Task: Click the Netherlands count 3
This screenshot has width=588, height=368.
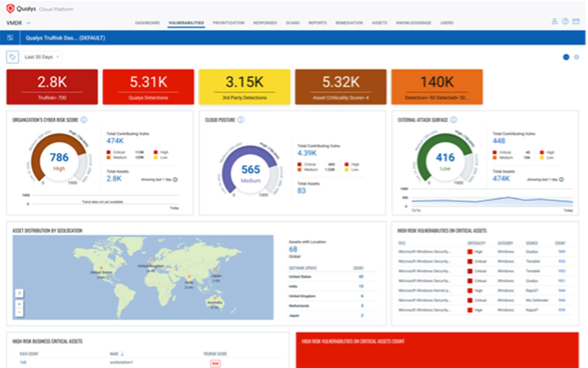Action: click(x=362, y=306)
